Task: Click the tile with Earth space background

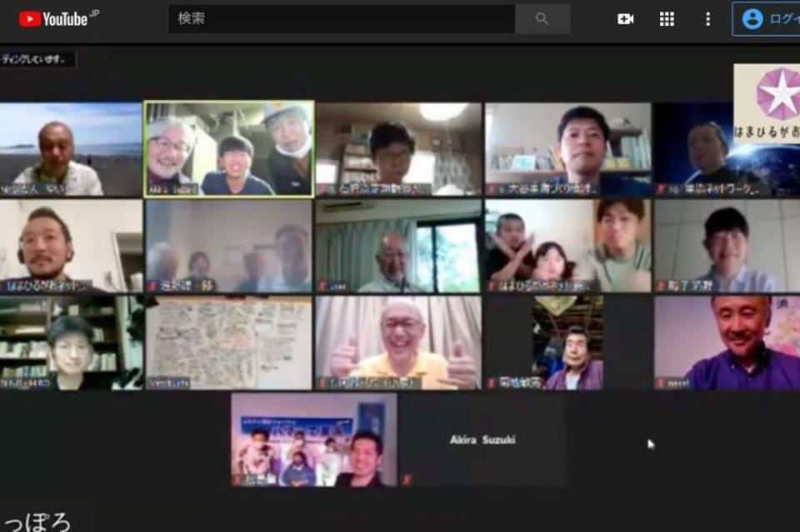Action: point(726,149)
